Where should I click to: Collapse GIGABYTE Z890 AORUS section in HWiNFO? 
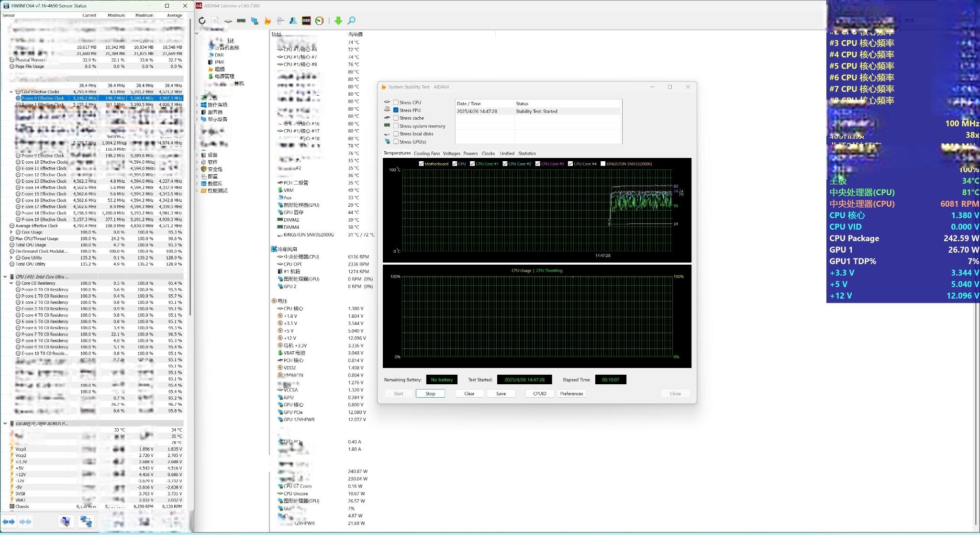5,424
